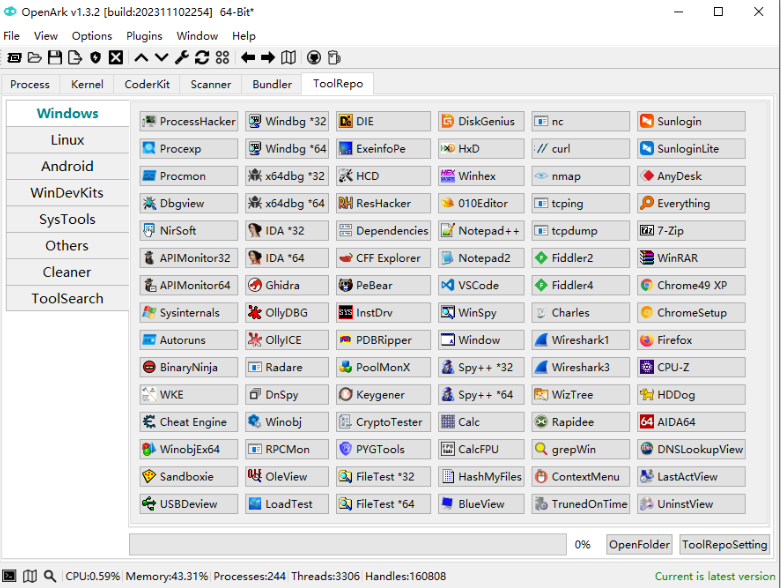781x588 pixels.
Task: Launch the VSCode tool
Action: 481,285
